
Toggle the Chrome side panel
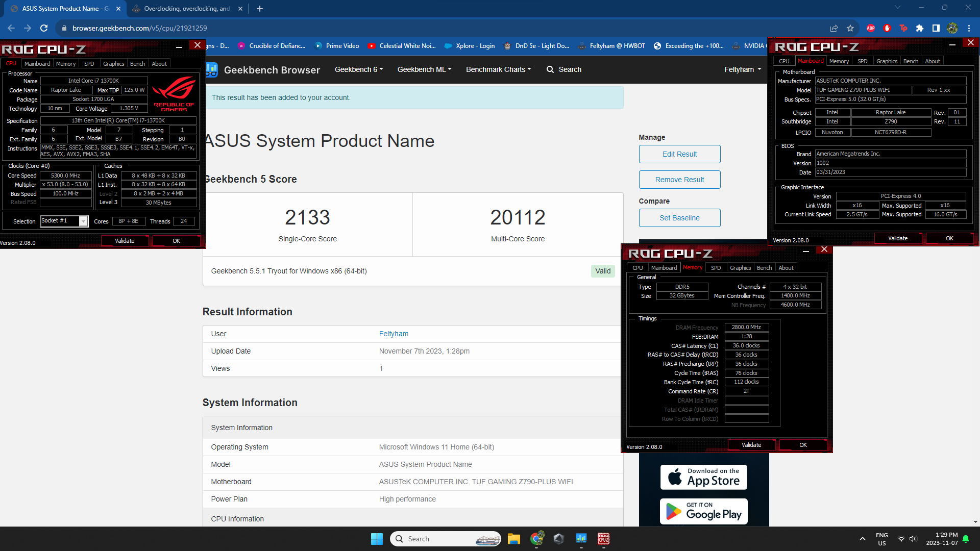tap(936, 28)
